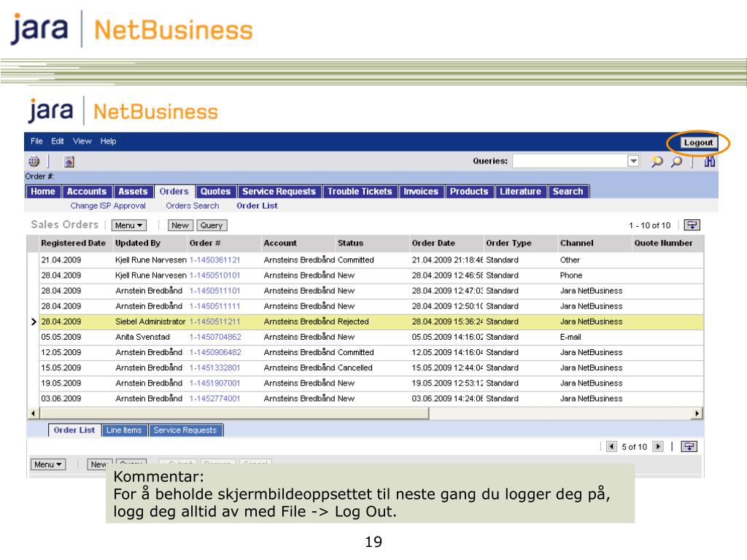Open rejected order 1-1450511211 link
747x560 pixels.
(x=215, y=322)
